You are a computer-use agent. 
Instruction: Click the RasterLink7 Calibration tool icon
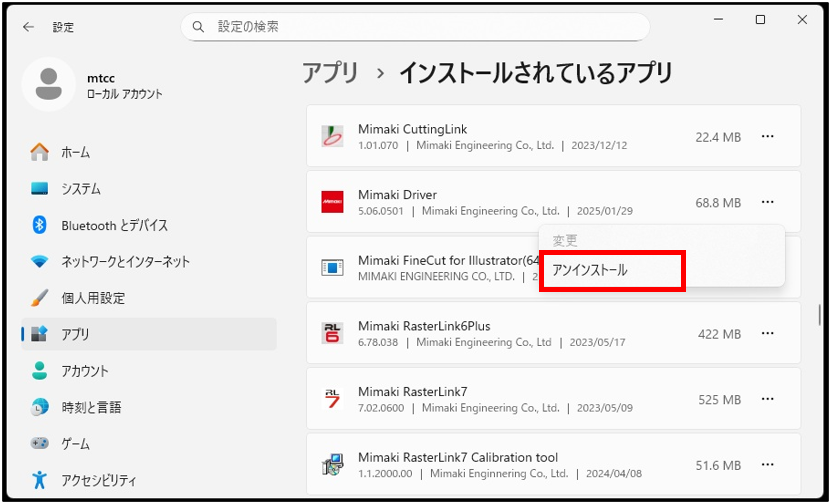pyautogui.click(x=332, y=465)
